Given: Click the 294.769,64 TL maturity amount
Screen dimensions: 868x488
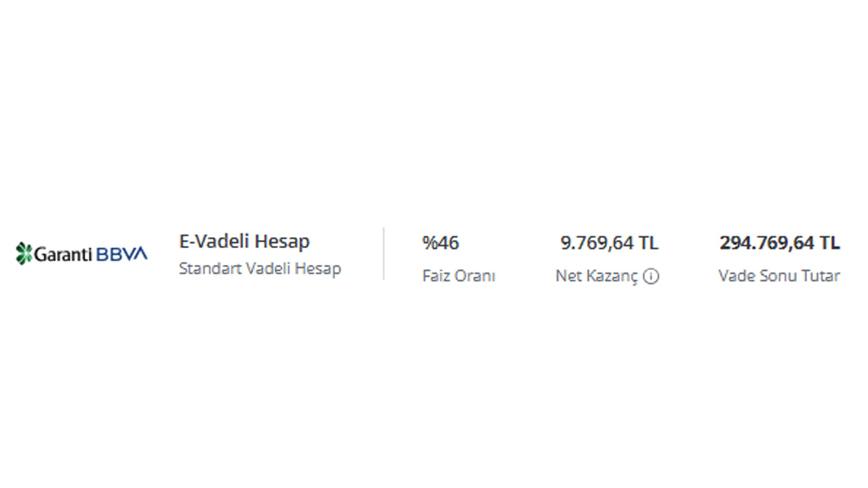Looking at the screenshot, I should coord(780,243).
